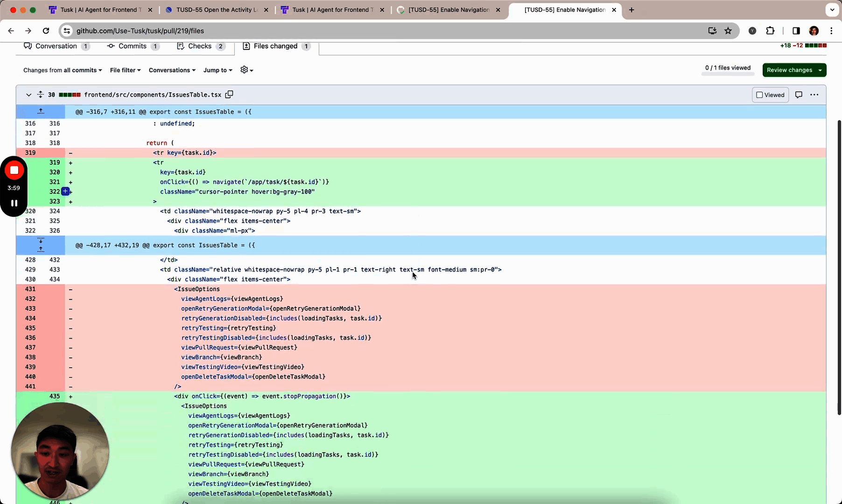Click the add comment plus on line 322

tap(65, 191)
